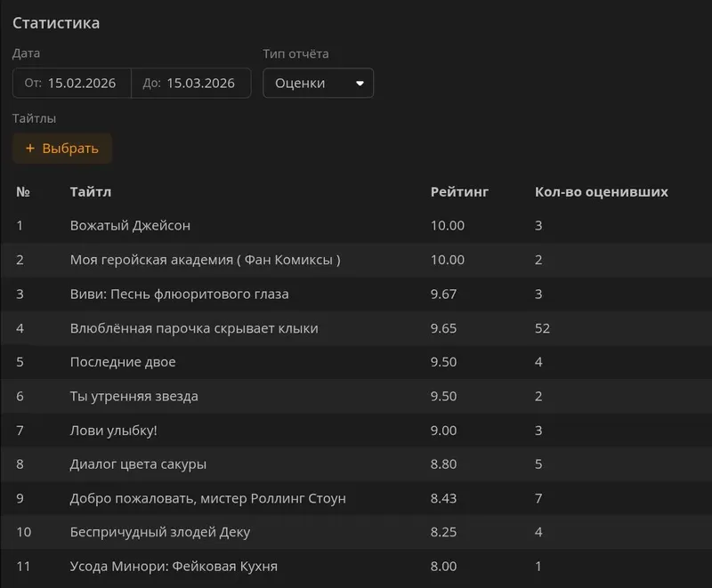Open Ты утренняя звезда entry
This screenshot has height=588, width=712.
click(133, 397)
